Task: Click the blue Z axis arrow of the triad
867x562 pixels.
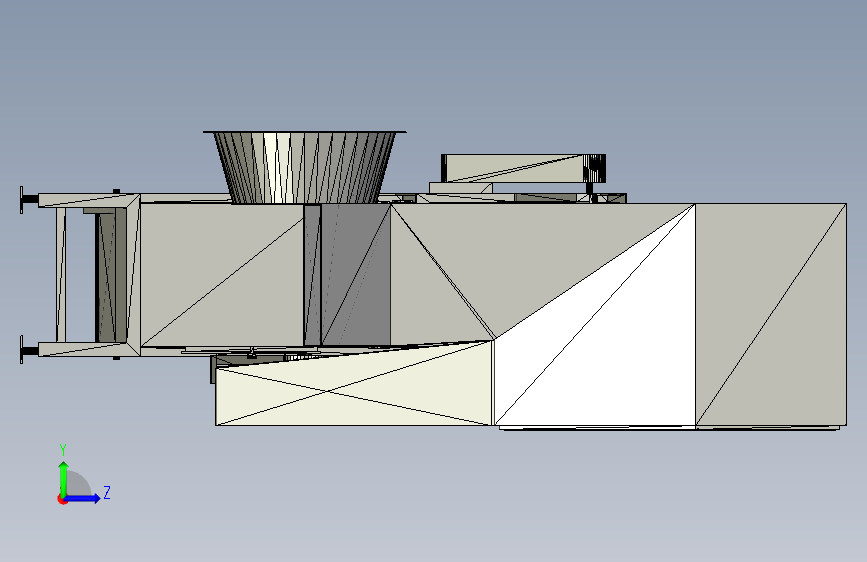Action: pos(83,498)
